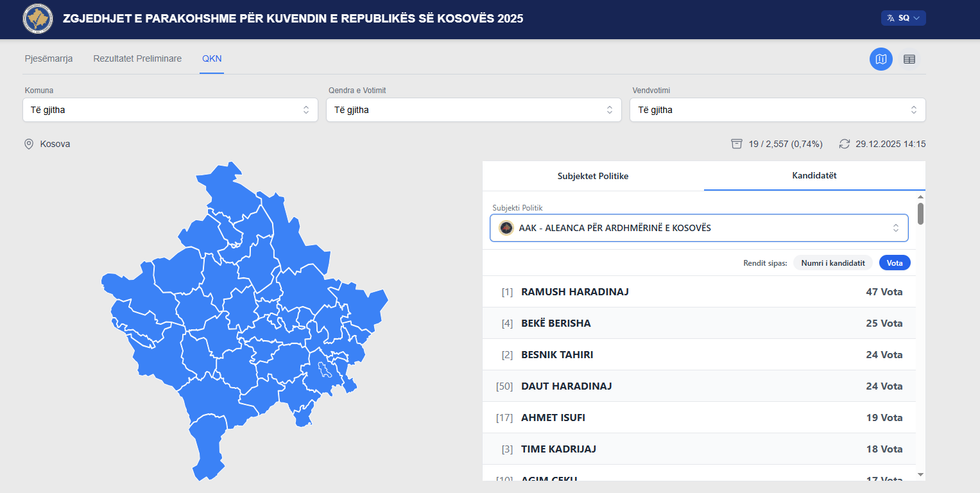Click the AAK party logo icon
The height and width of the screenshot is (493, 980).
click(x=507, y=228)
